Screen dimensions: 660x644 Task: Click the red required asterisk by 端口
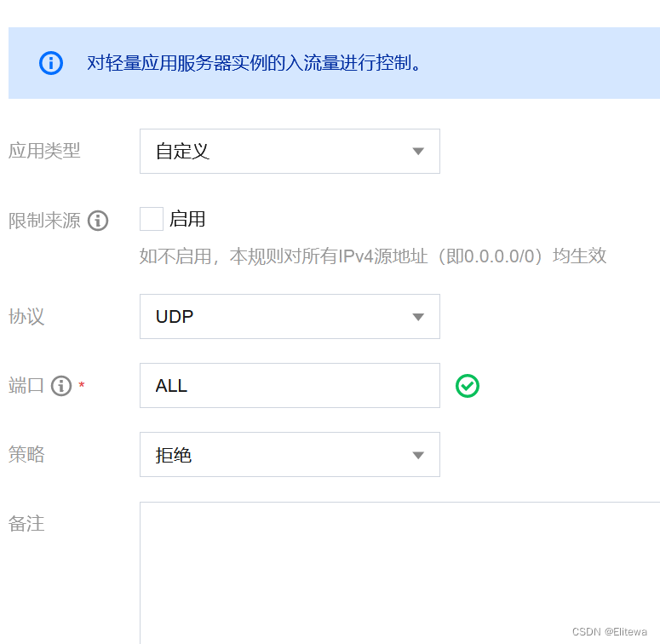tap(82, 386)
